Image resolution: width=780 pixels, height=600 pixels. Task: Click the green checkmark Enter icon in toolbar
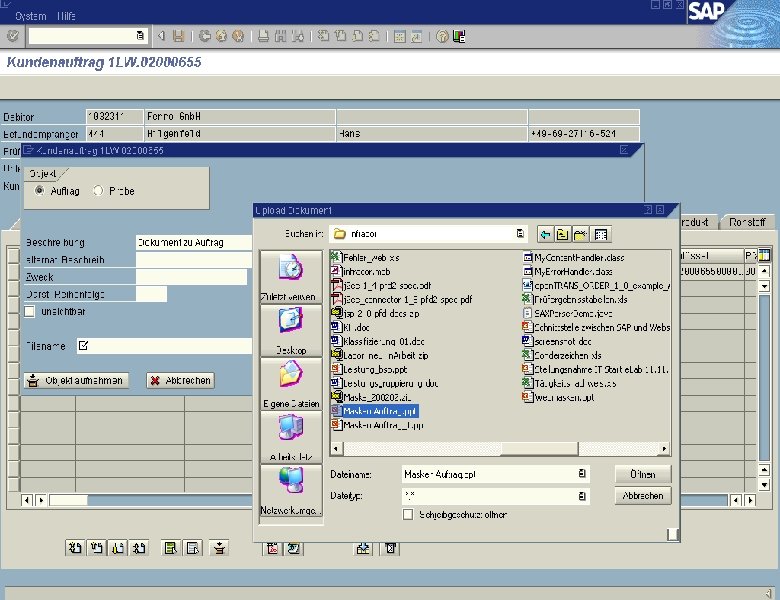click(12, 36)
